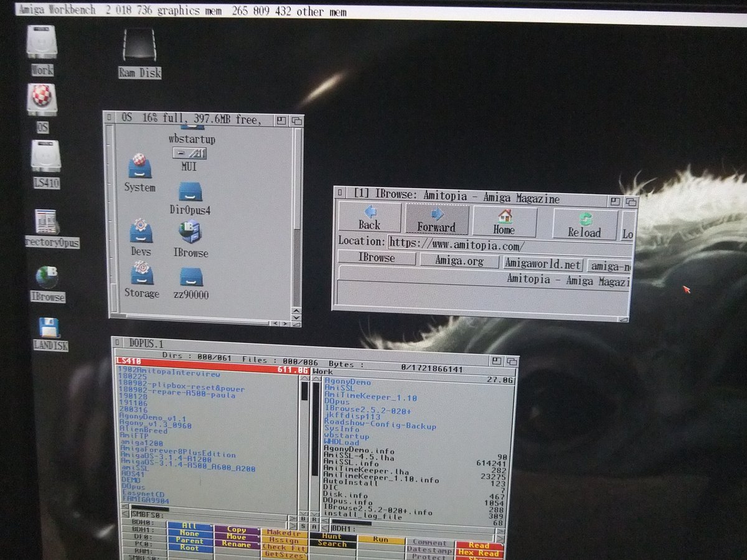Click the A button between DOpus panes
This screenshot has height=560, width=747.
click(314, 526)
